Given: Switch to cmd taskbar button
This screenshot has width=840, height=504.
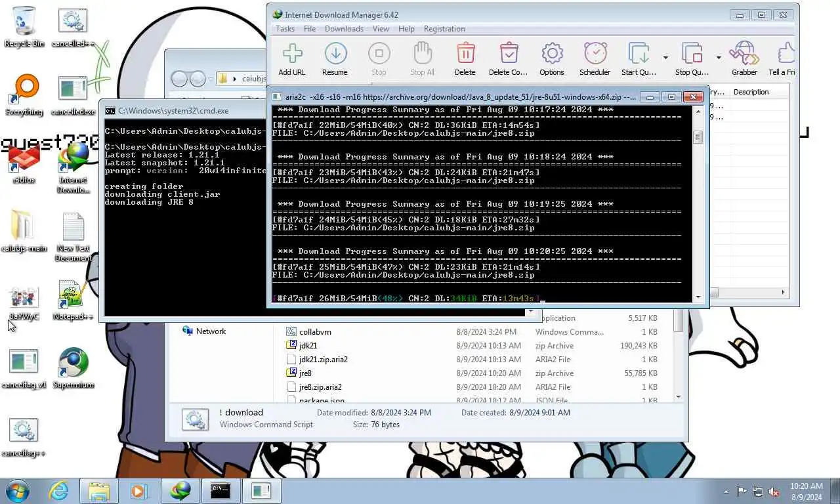Looking at the screenshot, I should coord(220,491).
